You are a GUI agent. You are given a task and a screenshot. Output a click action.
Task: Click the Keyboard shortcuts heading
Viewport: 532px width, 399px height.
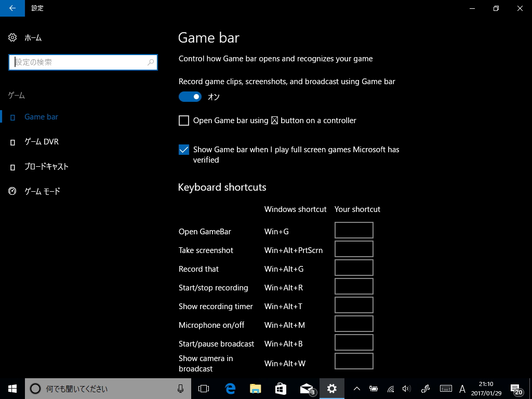coord(222,187)
